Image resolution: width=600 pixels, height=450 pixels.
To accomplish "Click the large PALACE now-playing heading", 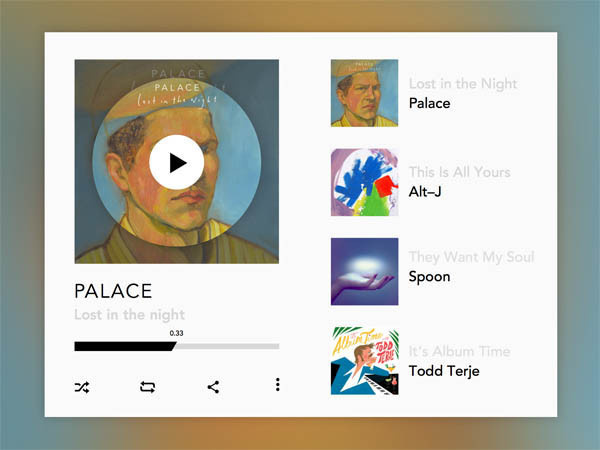I will coord(113,291).
